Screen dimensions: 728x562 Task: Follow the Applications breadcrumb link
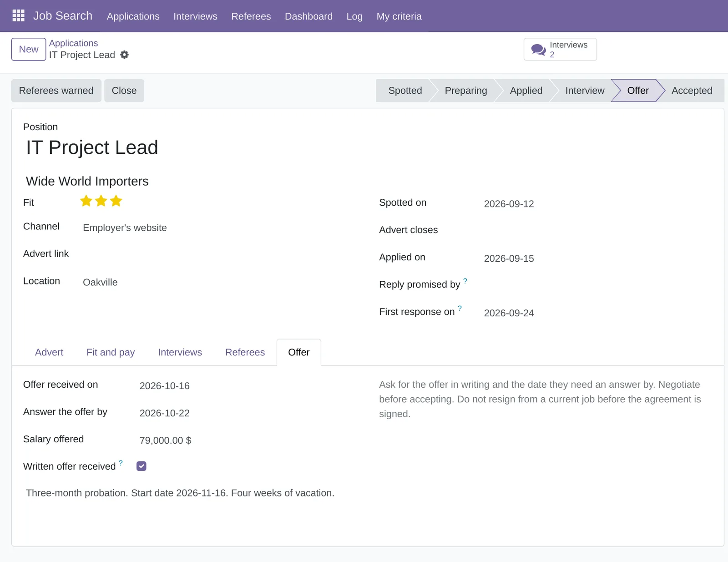pos(74,43)
